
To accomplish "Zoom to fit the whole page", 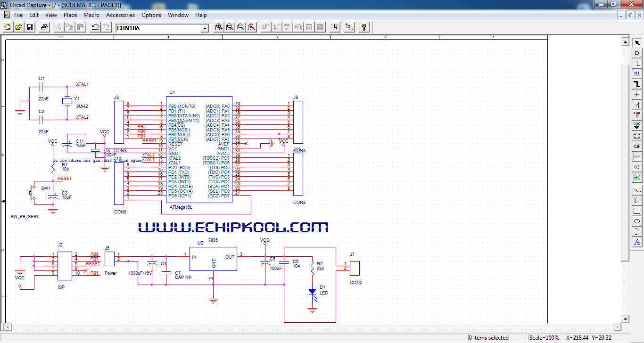I will (251, 27).
